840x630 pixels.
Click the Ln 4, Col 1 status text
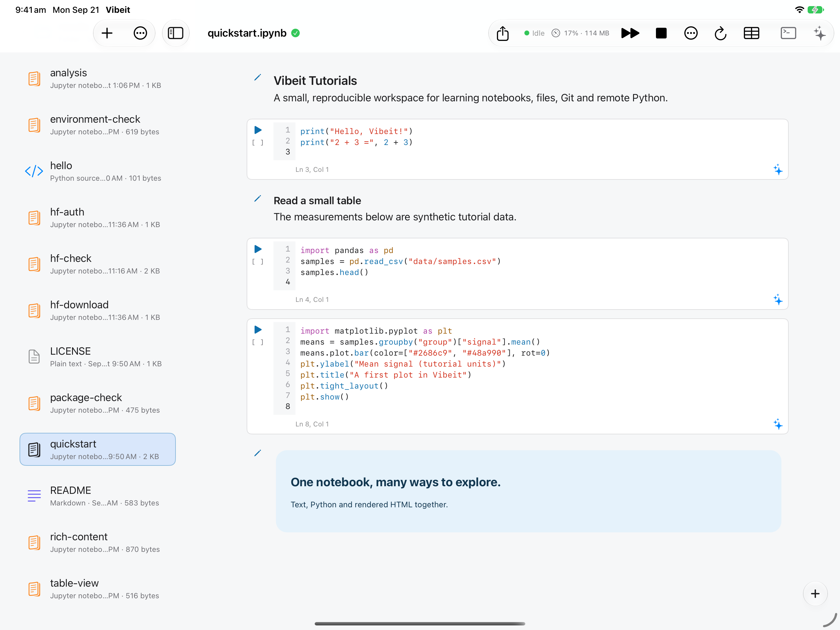[x=312, y=300]
